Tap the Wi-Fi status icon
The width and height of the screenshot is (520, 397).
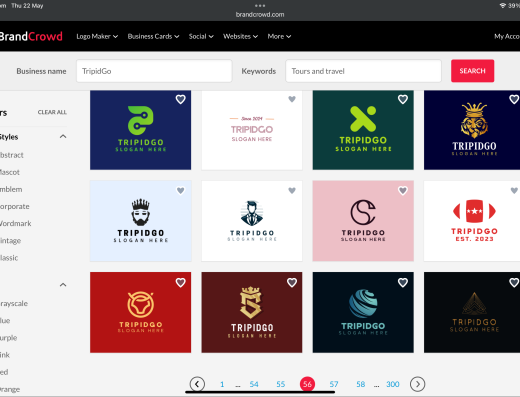(503, 6)
